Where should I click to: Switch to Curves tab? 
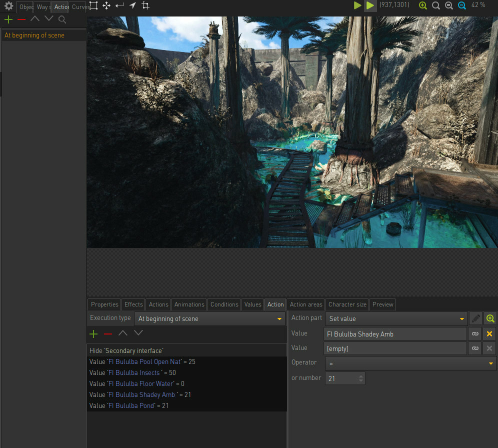(x=79, y=6)
